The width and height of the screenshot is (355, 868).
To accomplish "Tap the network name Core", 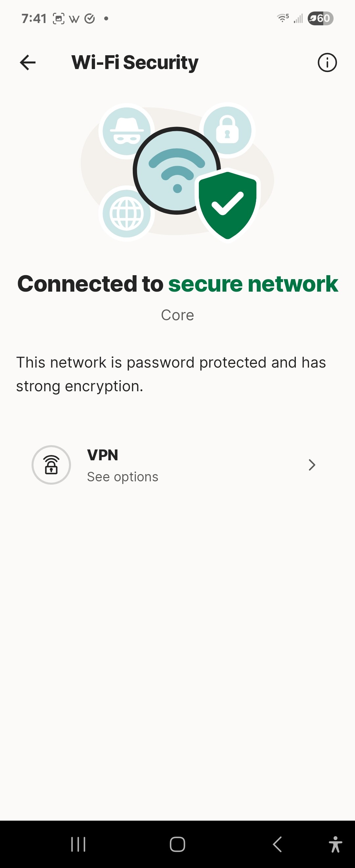I will pyautogui.click(x=177, y=315).
